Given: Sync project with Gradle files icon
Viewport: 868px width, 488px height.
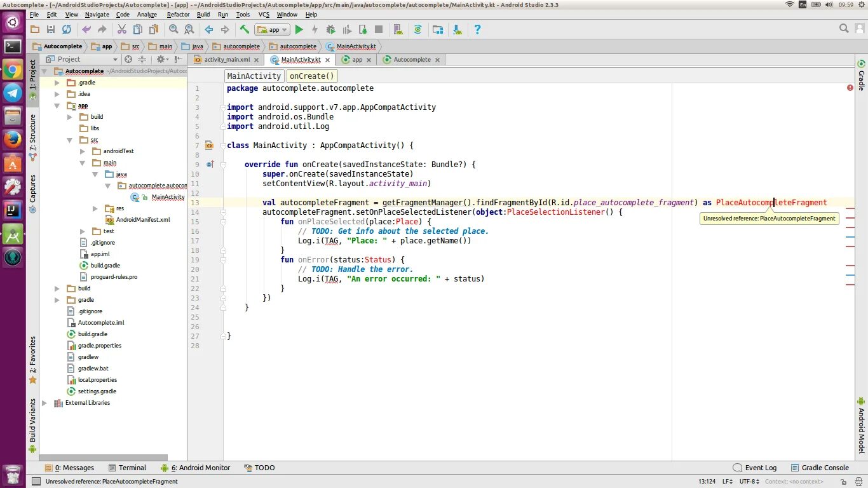Looking at the screenshot, I should [417, 29].
